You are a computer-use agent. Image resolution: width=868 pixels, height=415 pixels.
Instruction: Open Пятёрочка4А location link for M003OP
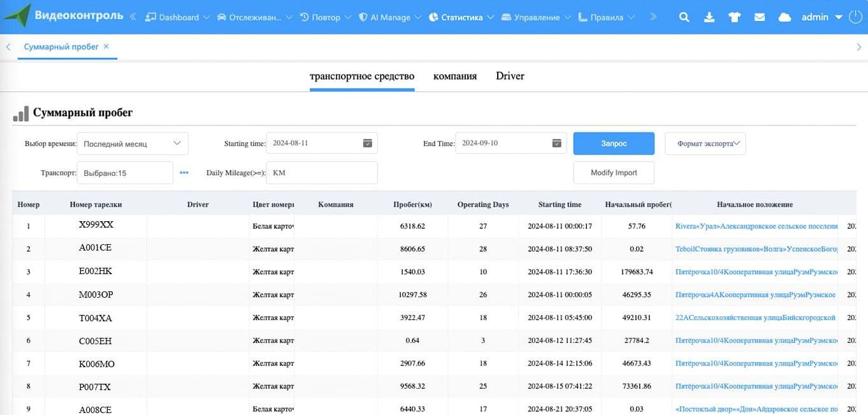(756, 295)
